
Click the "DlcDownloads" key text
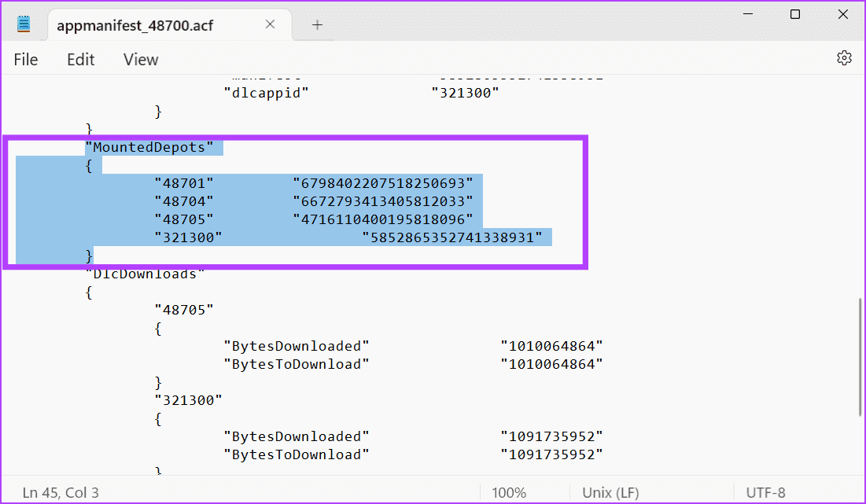[x=145, y=274]
